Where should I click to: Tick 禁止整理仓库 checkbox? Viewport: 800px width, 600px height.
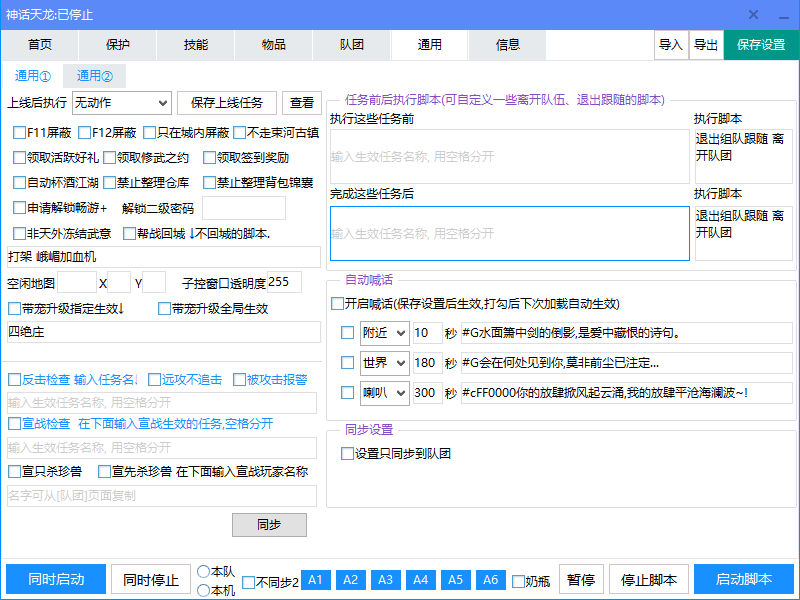click(110, 183)
